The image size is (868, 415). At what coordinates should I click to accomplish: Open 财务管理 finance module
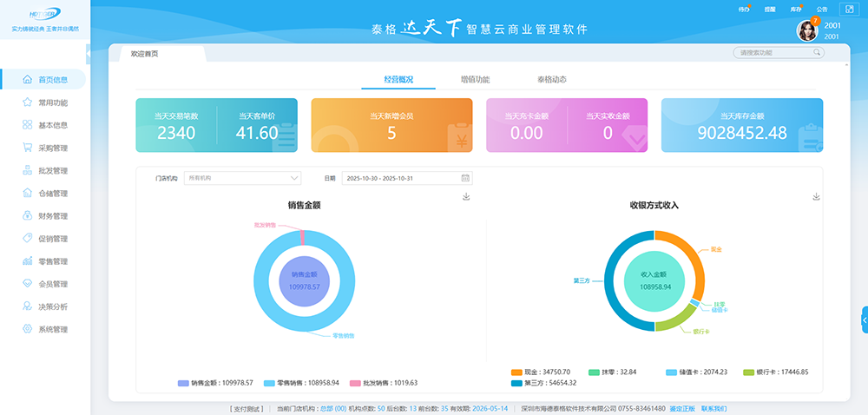pos(52,216)
